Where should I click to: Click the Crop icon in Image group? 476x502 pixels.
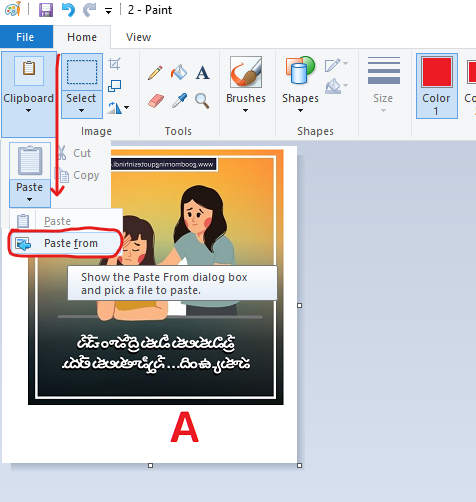tap(114, 64)
